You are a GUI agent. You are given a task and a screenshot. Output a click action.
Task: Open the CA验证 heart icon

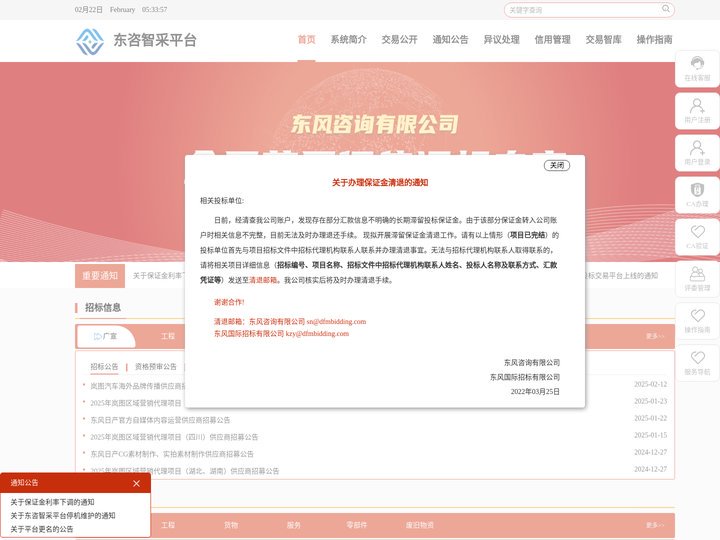697,231
